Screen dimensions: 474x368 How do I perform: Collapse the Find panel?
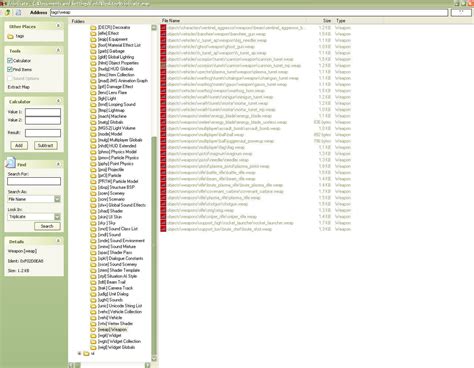(x=58, y=164)
